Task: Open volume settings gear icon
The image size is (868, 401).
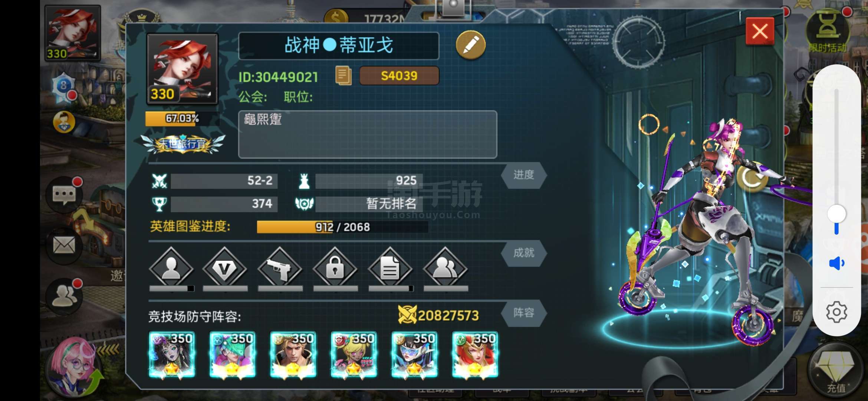Action: point(837,312)
